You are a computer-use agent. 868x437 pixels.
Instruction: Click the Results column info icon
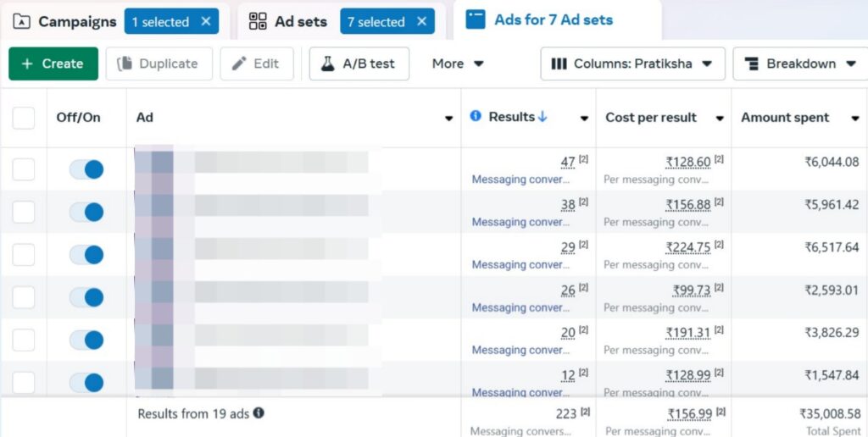[476, 117]
